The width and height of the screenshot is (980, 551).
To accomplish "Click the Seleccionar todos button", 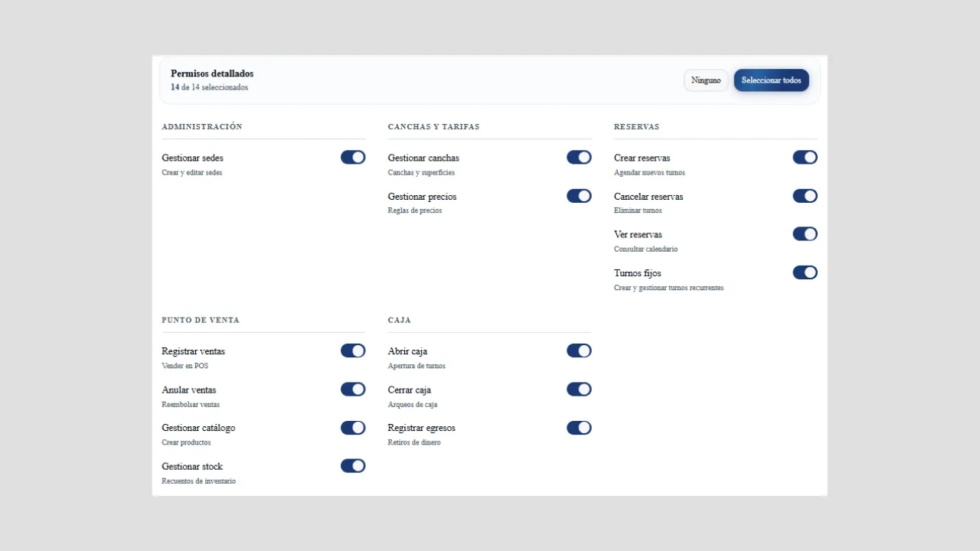I will (x=771, y=80).
